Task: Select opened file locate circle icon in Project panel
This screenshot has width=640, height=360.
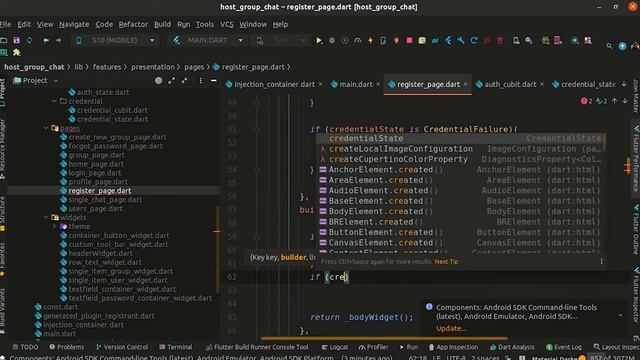Action: [158, 81]
